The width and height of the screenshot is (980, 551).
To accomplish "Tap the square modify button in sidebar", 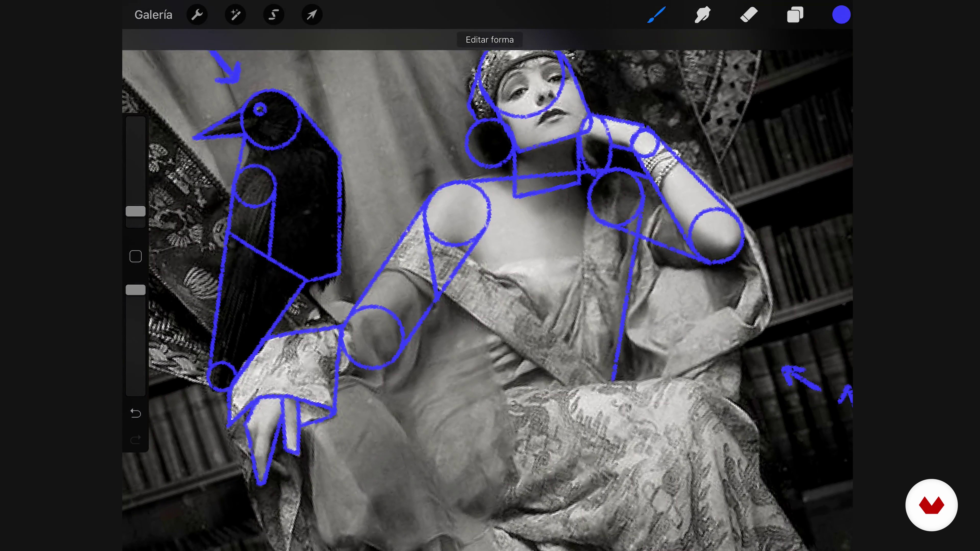I will pos(136,256).
